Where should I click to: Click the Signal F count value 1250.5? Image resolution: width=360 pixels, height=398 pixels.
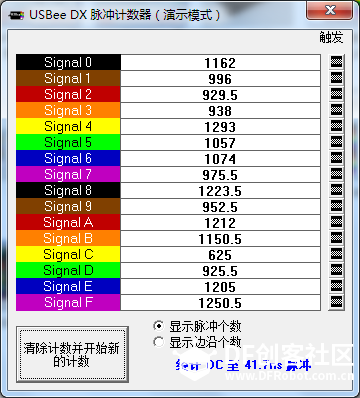pos(220,302)
